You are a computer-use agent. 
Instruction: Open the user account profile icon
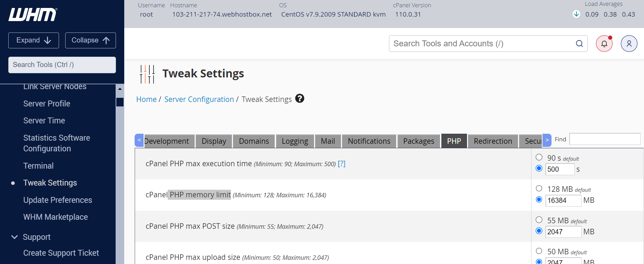(629, 44)
